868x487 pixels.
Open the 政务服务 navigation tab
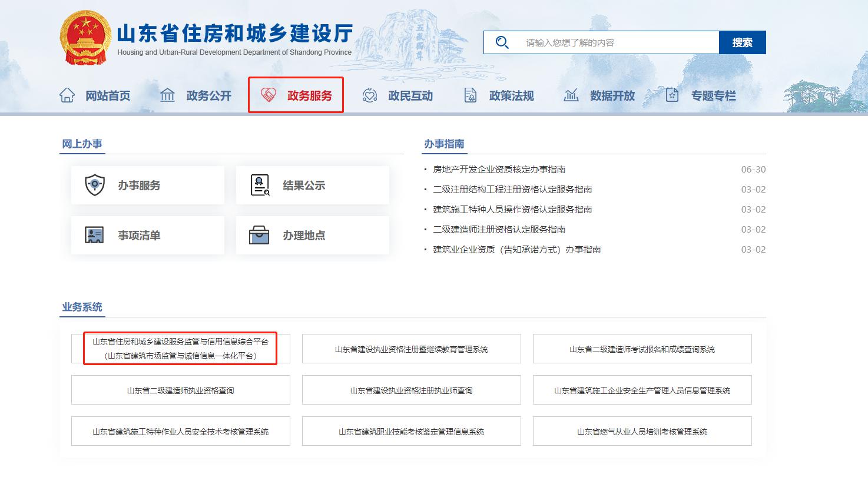296,95
